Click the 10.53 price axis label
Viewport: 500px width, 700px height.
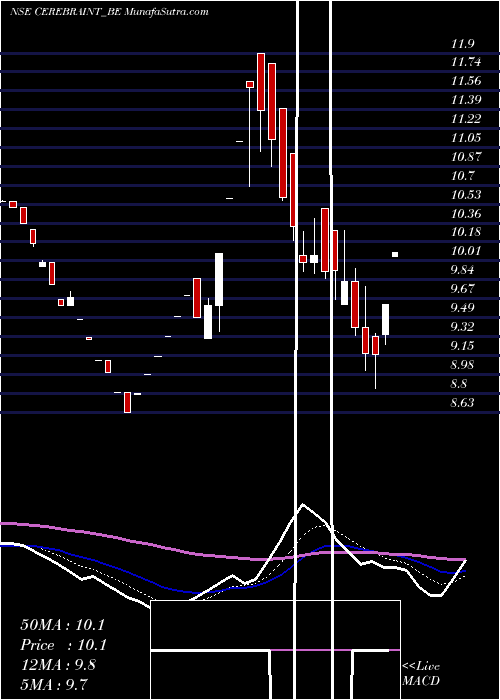(x=466, y=195)
